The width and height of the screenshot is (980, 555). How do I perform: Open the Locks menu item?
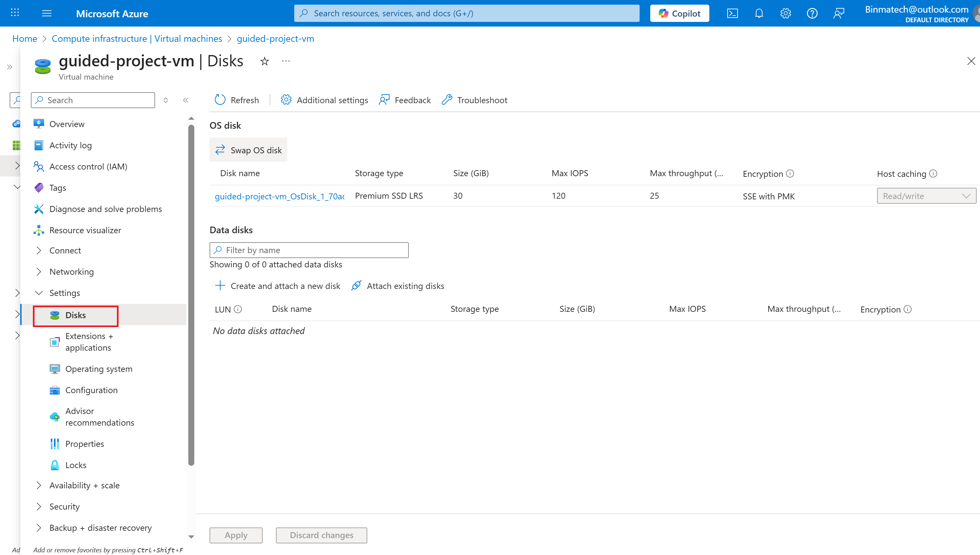75,465
